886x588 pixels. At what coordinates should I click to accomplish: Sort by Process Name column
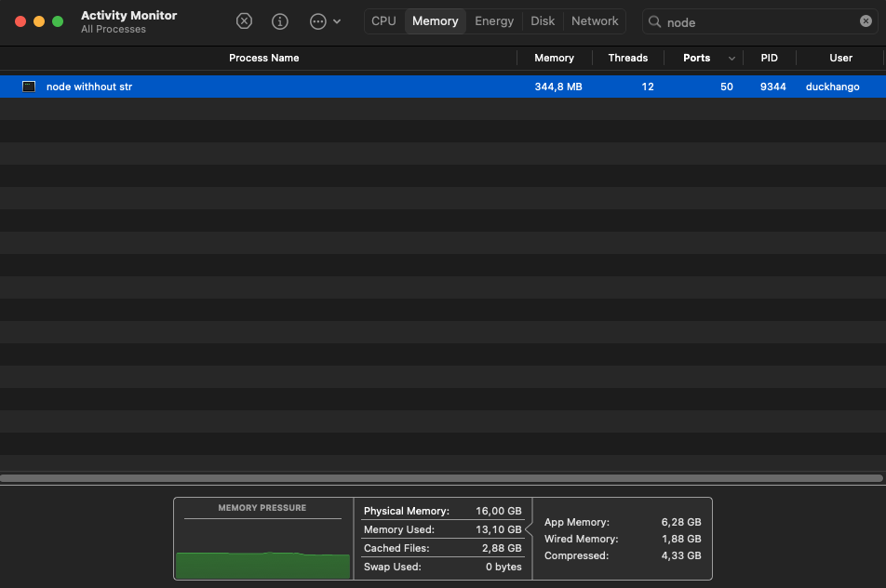pos(264,58)
